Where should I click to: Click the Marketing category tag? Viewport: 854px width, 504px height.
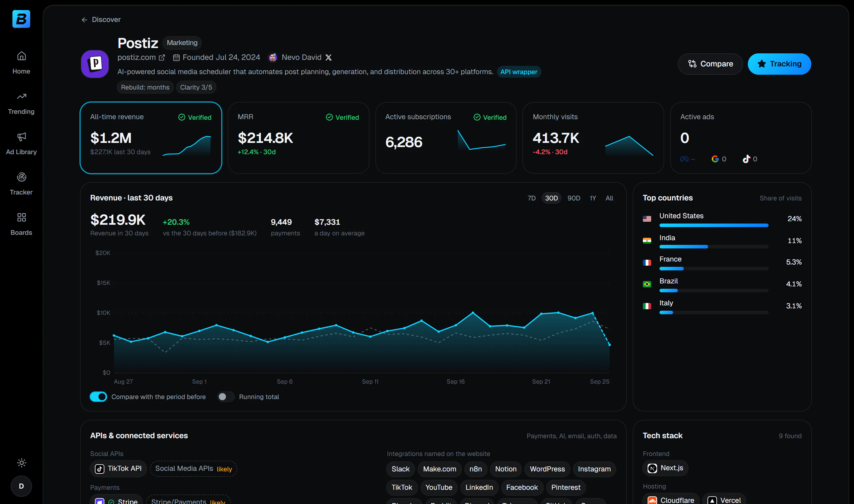182,43
